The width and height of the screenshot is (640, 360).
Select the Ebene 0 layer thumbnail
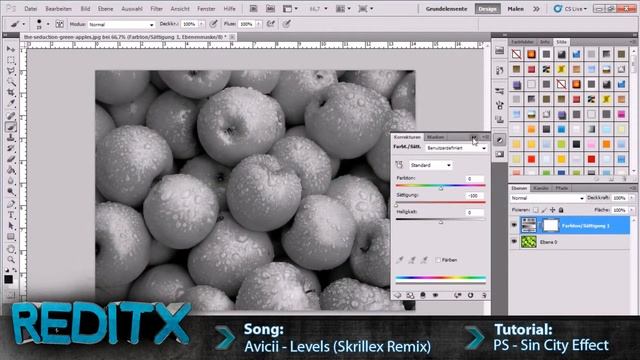click(529, 242)
